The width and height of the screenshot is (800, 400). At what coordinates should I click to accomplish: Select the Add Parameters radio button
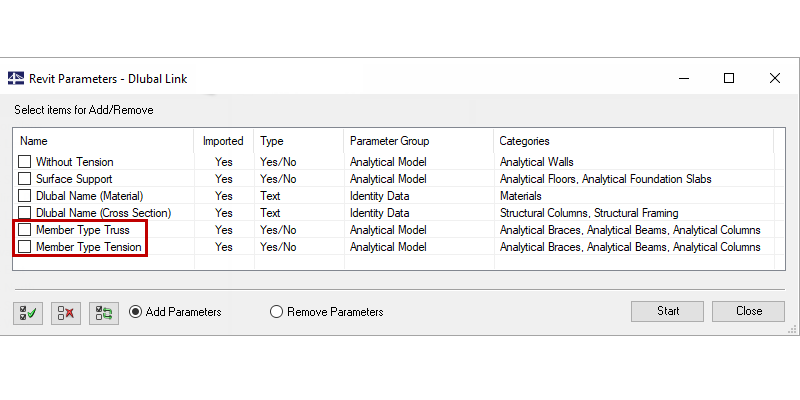click(x=136, y=312)
